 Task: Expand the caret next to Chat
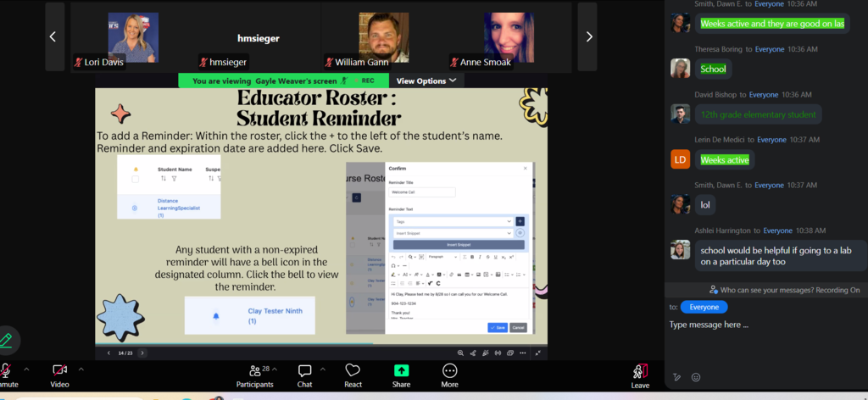click(x=323, y=369)
